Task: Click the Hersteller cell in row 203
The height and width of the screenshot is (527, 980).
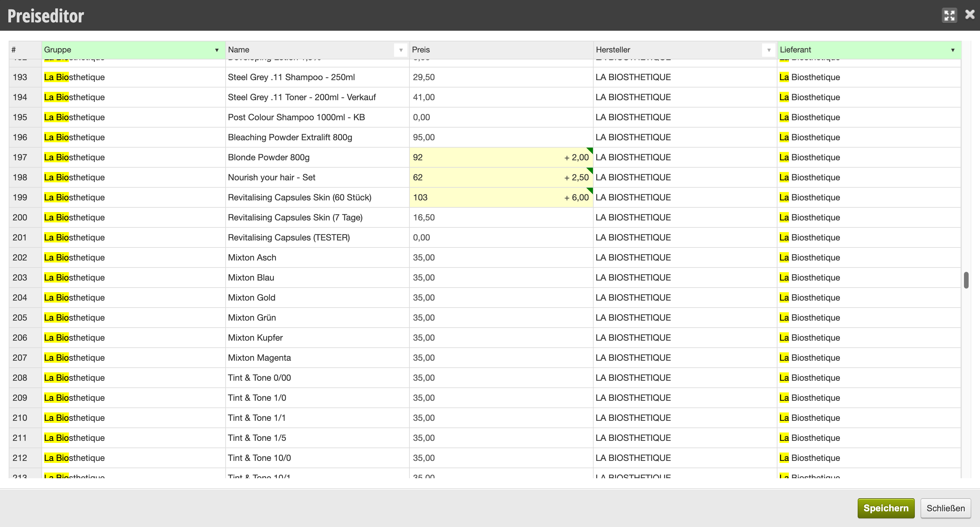Action: 685,278
